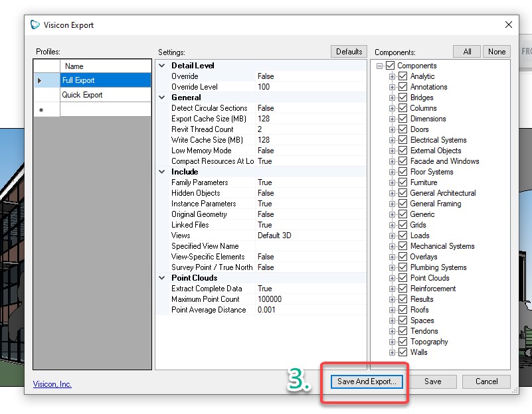Screen dimensions: 532x414
Task: Expand the Annotations tree node
Action: point(393,87)
